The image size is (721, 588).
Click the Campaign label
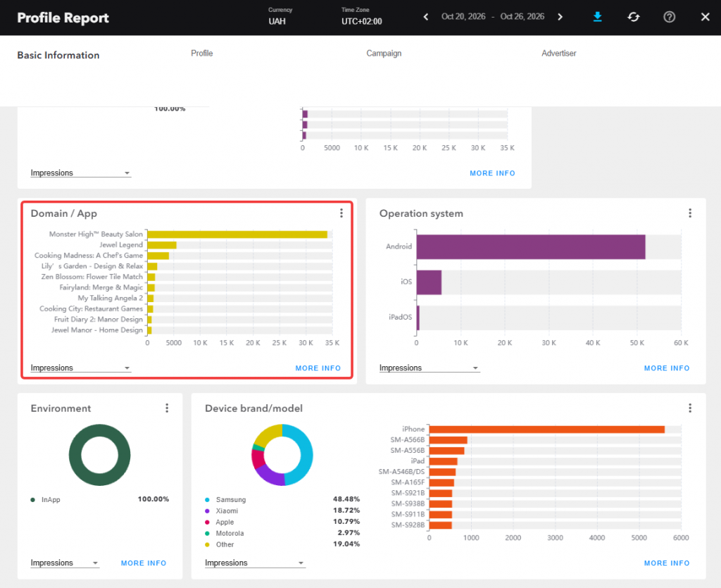[x=384, y=54]
